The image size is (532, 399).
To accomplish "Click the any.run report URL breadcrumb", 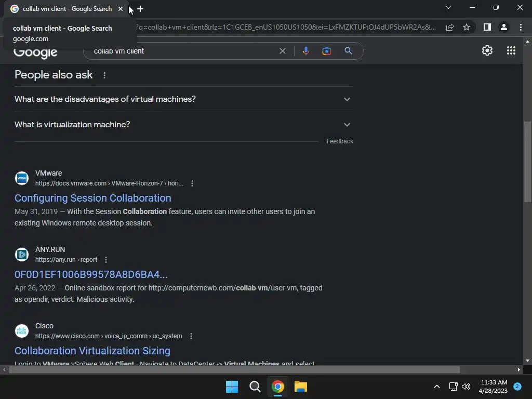I will pos(66,260).
